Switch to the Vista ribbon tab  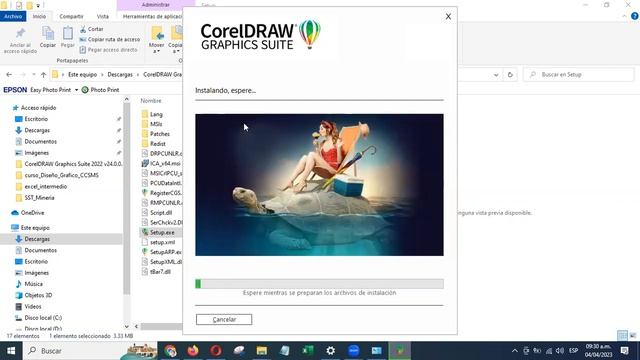pos(102,16)
